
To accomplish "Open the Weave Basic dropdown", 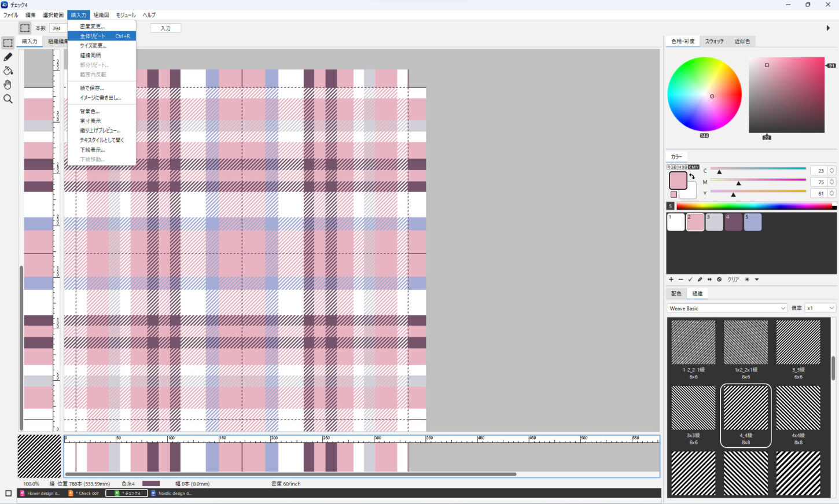I will (727, 308).
